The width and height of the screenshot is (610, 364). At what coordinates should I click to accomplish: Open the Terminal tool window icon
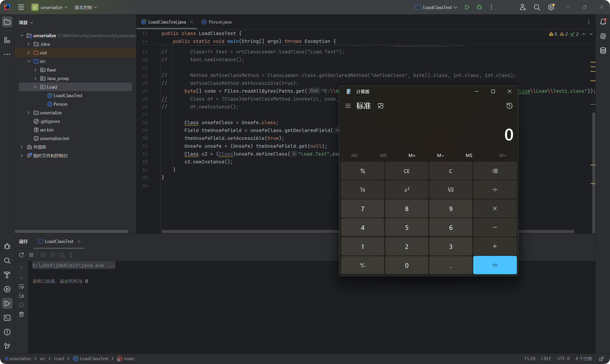[7, 318]
